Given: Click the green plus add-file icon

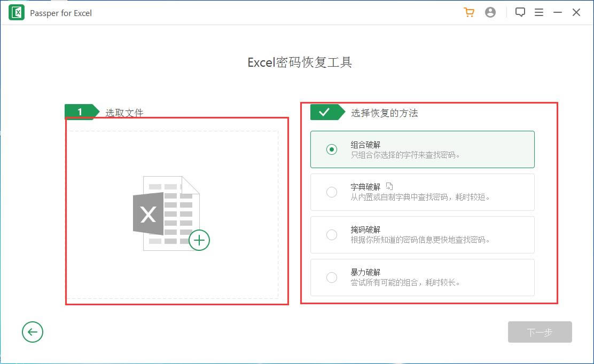Looking at the screenshot, I should point(199,240).
